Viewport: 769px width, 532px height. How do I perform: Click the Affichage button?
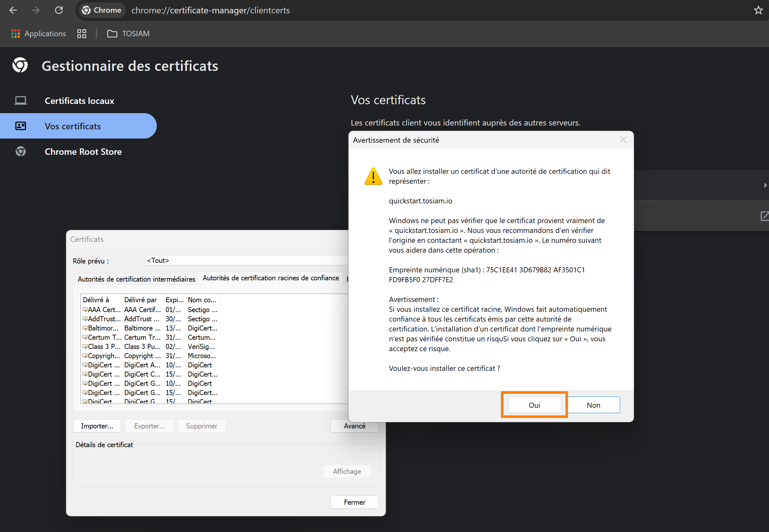pyautogui.click(x=347, y=471)
